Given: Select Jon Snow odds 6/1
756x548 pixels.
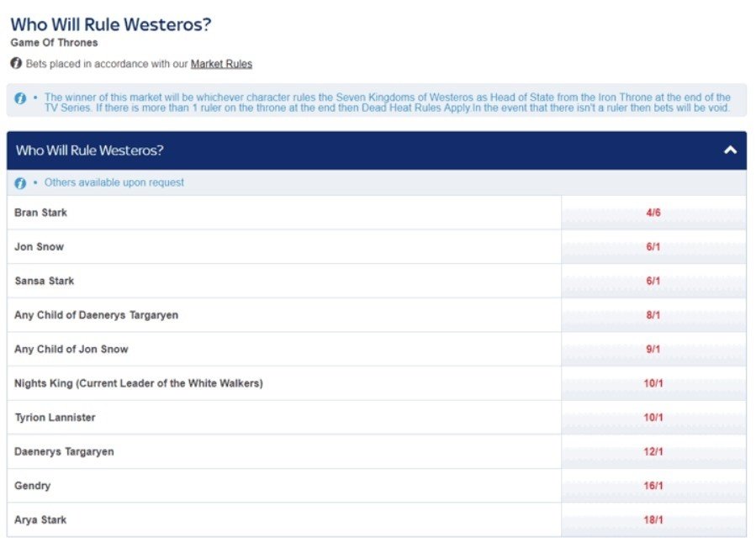Looking at the screenshot, I should pyautogui.click(x=653, y=247).
